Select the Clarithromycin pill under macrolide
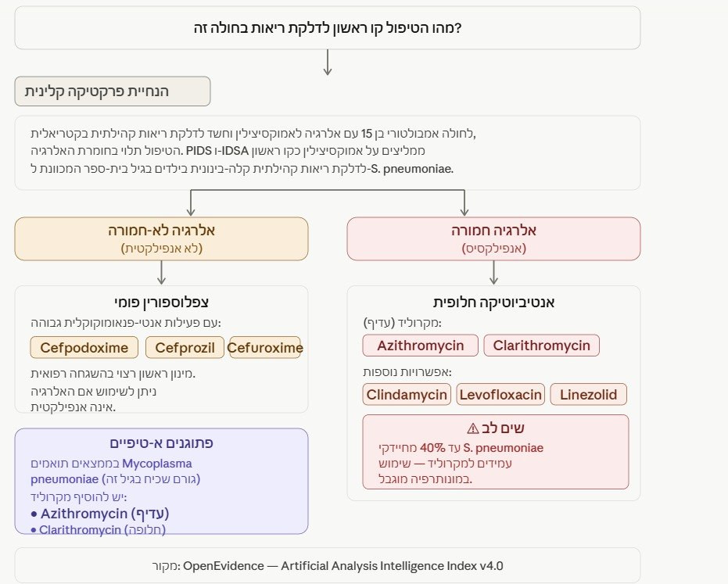Image resolution: width=728 pixels, height=584 pixels. pos(541,346)
